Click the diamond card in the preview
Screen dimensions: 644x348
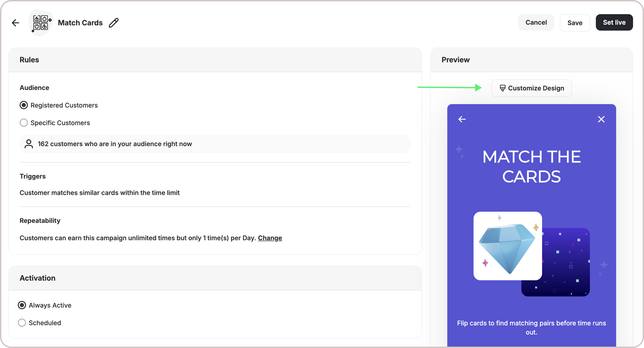click(x=508, y=246)
